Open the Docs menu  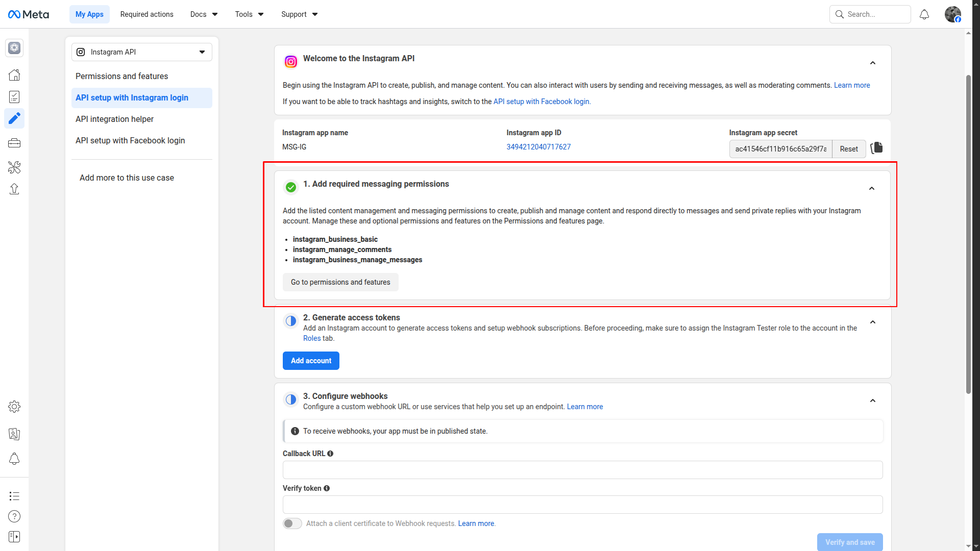point(203,14)
